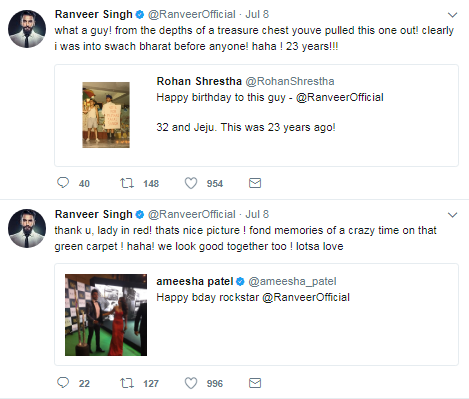Open Rohan Shrestha's old childhood photo thumbnail
The height and width of the screenshot is (399, 469).
(x=106, y=115)
